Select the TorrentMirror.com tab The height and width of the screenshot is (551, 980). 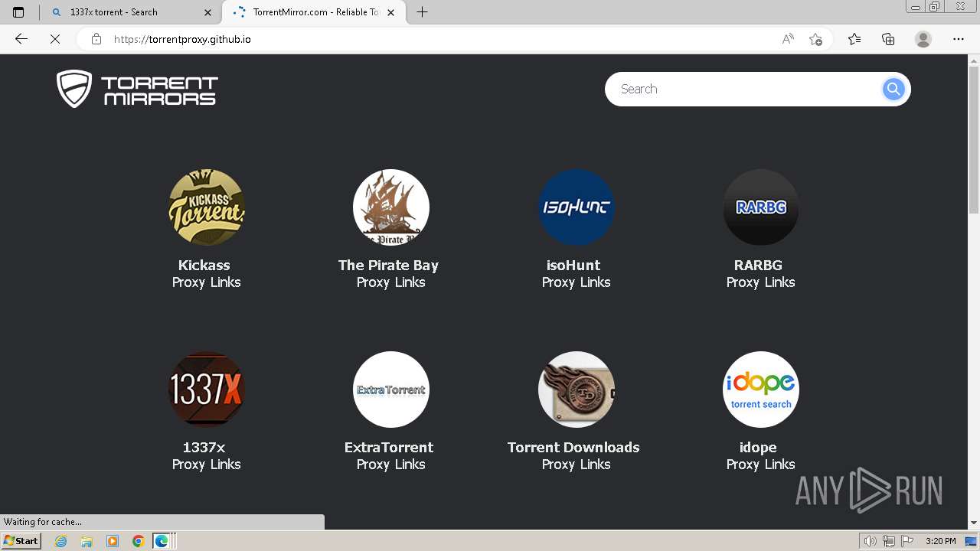[x=314, y=12]
